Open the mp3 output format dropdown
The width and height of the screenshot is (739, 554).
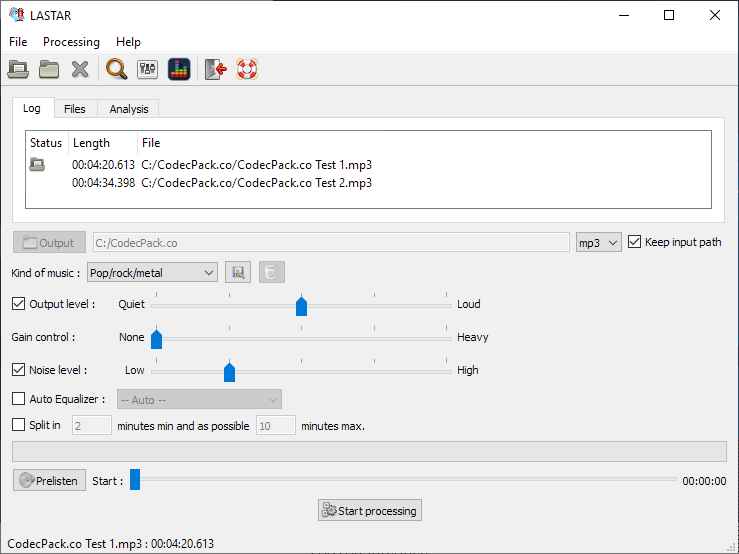(x=598, y=242)
